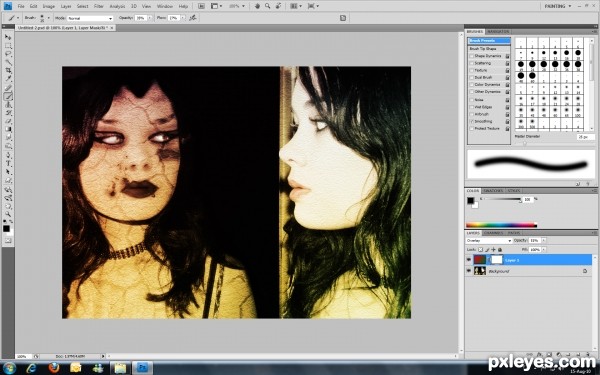The width and height of the screenshot is (600, 375).
Task: Open the Filter menu
Action: coord(99,7)
